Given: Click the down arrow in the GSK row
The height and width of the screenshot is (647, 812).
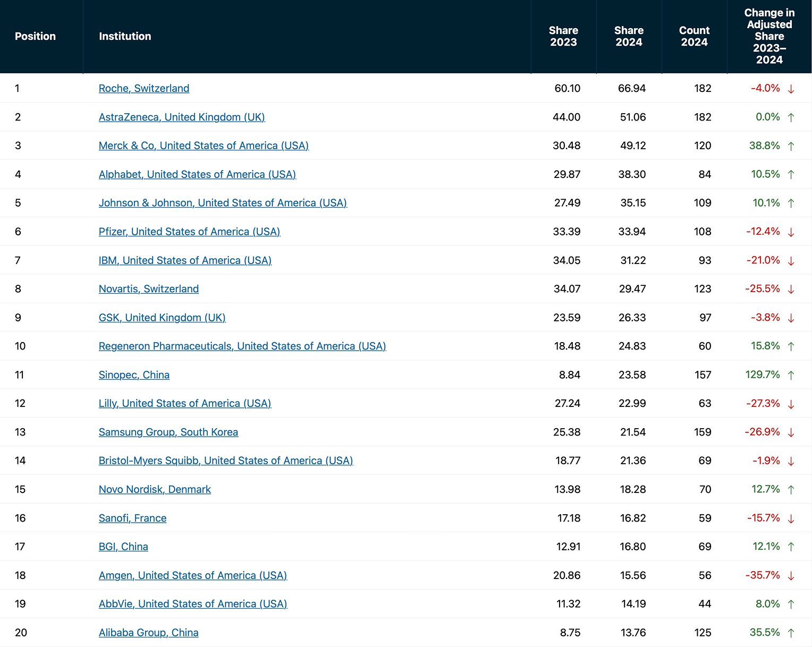Looking at the screenshot, I should 791,318.
